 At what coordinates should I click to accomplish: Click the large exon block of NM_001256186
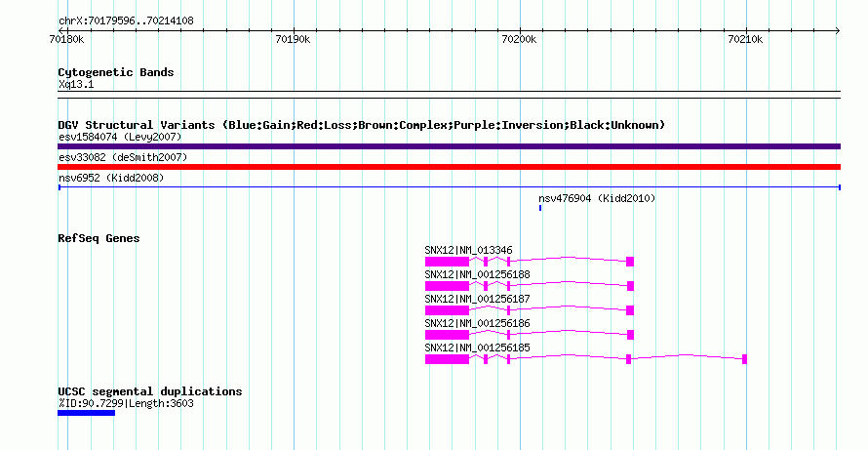pyautogui.click(x=447, y=335)
